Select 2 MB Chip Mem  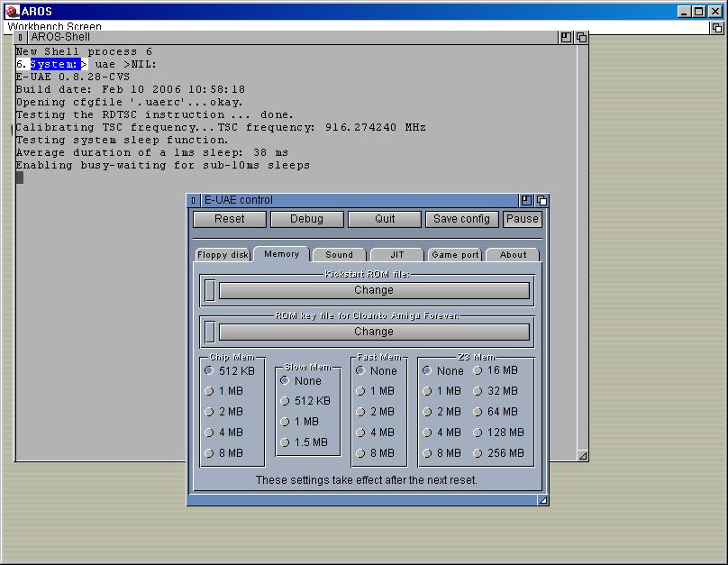click(209, 412)
